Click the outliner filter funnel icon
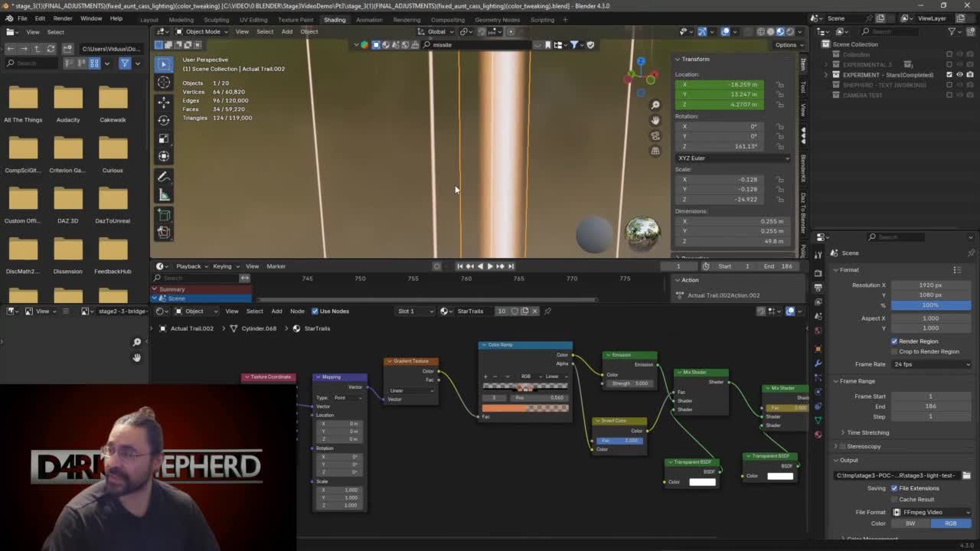The height and width of the screenshot is (551, 980). point(952,31)
